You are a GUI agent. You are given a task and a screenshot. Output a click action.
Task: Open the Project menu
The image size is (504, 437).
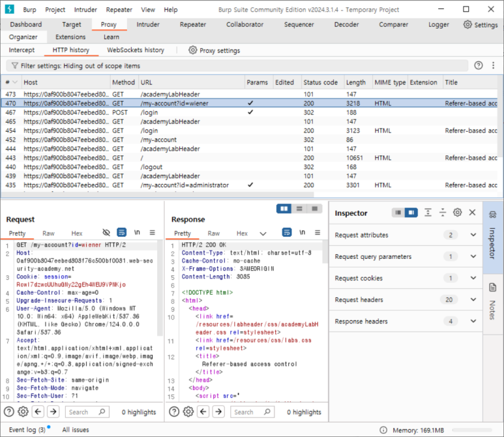[55, 10]
